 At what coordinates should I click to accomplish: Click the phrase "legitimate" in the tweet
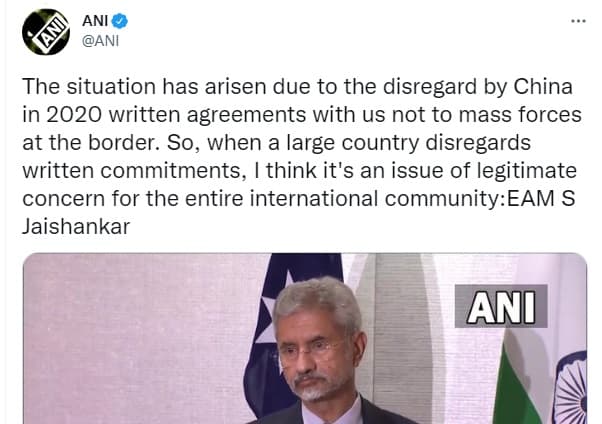click(x=526, y=171)
